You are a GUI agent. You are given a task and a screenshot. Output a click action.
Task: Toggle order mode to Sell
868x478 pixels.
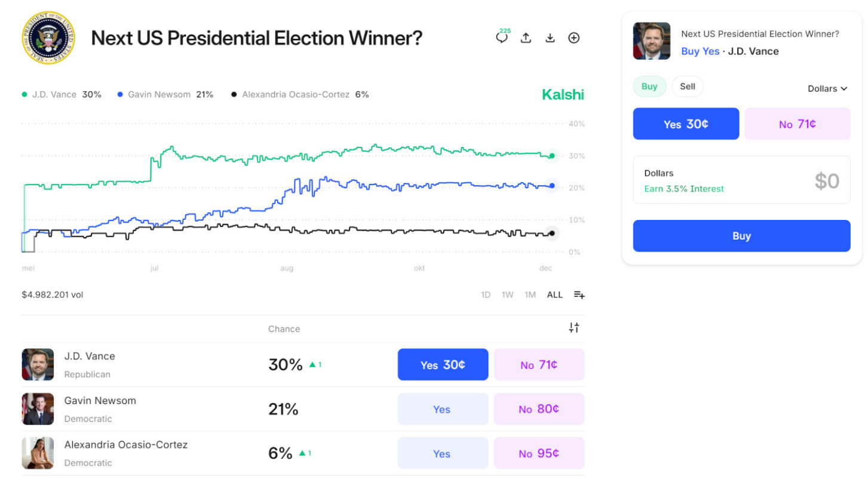pyautogui.click(x=688, y=87)
